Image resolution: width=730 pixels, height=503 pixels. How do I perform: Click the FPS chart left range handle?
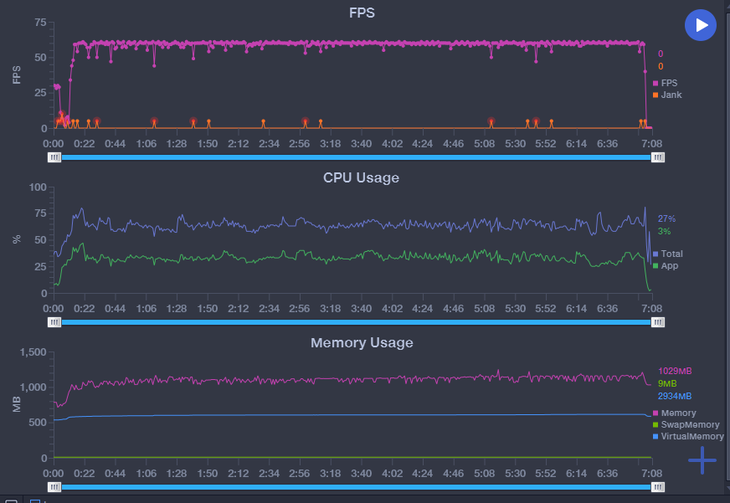click(x=55, y=157)
